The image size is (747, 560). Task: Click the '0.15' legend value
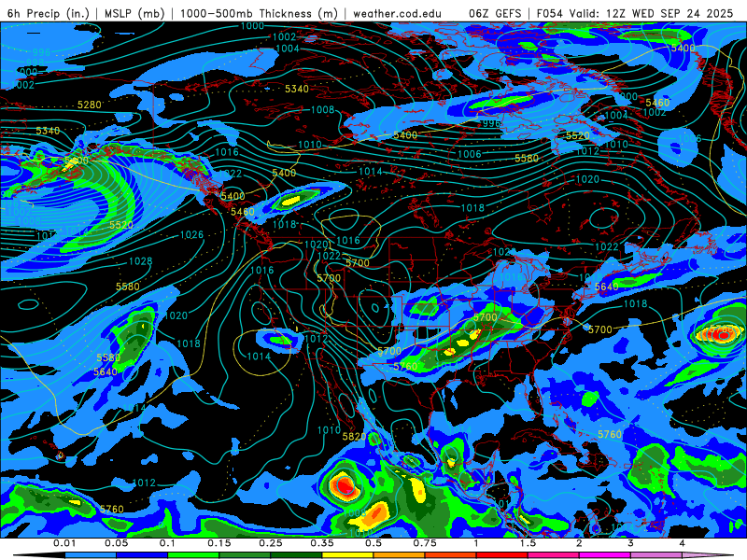[219, 543]
